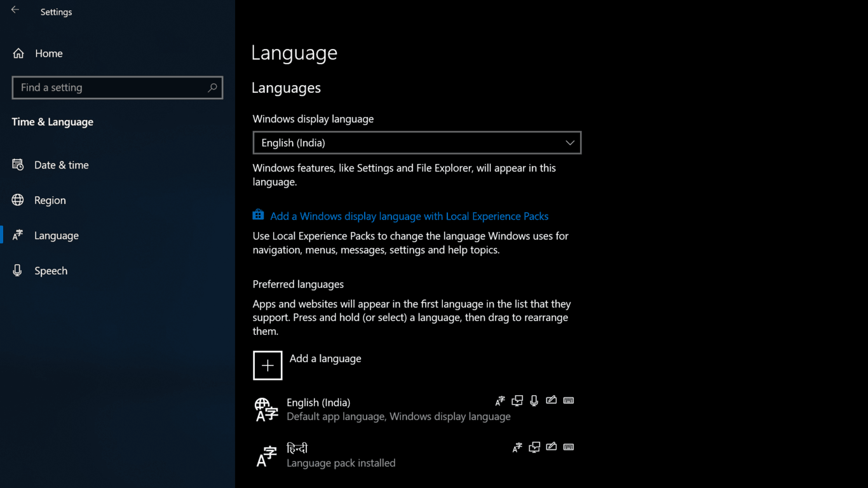Click the Language sidebar icon
868x488 pixels.
point(18,235)
